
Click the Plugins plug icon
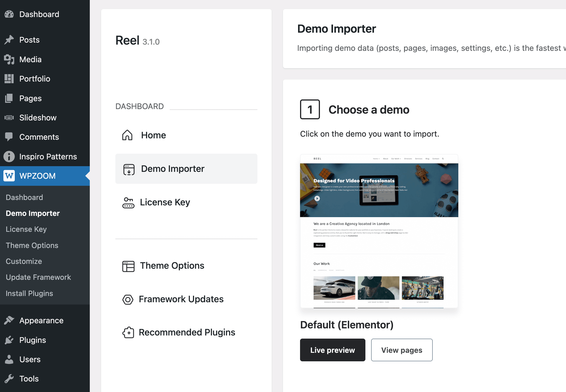tap(9, 340)
